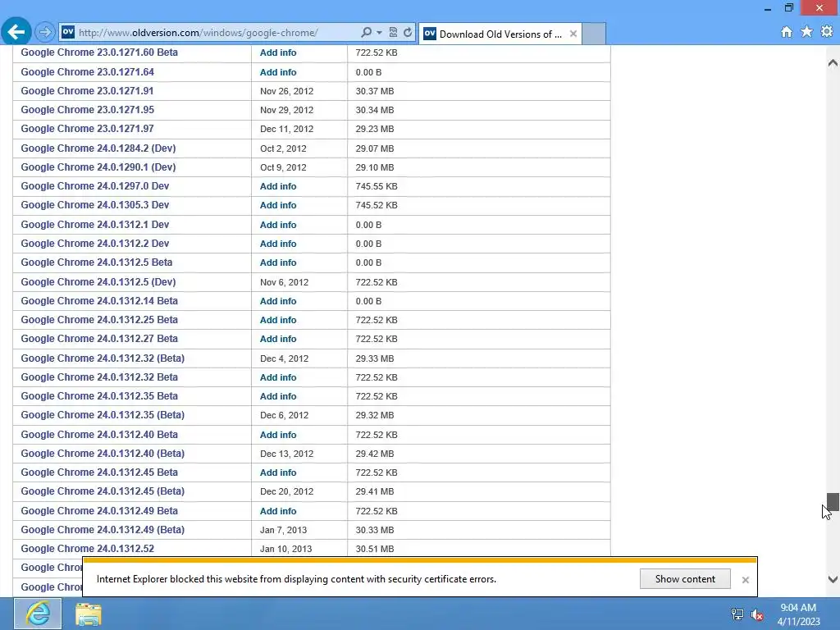Go back with the Back arrow button

[16, 32]
